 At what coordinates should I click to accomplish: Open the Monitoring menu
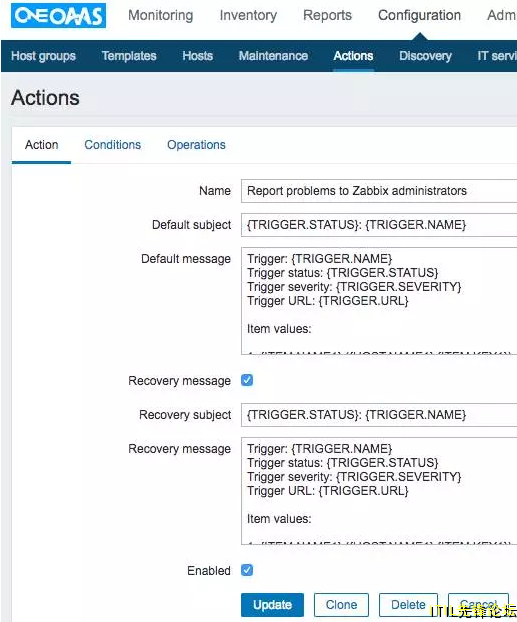click(x=161, y=15)
